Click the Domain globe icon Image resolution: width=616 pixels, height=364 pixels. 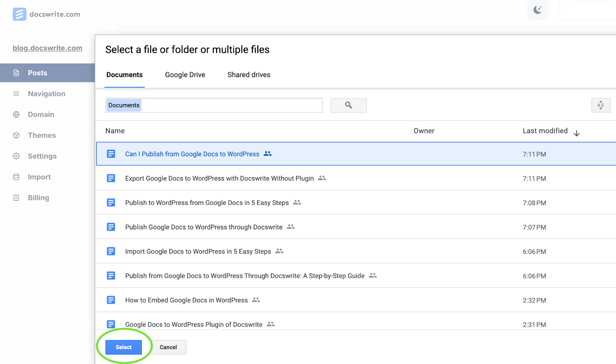click(x=16, y=114)
